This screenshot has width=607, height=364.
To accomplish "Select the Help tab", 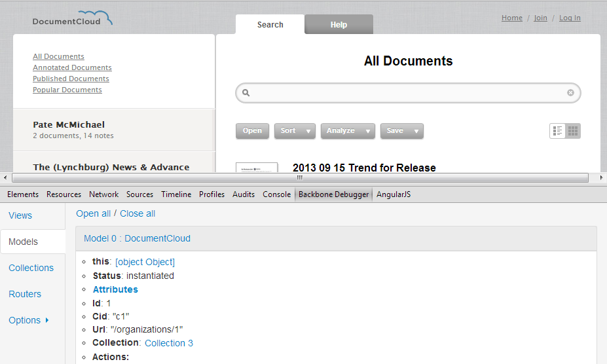I will tap(339, 24).
